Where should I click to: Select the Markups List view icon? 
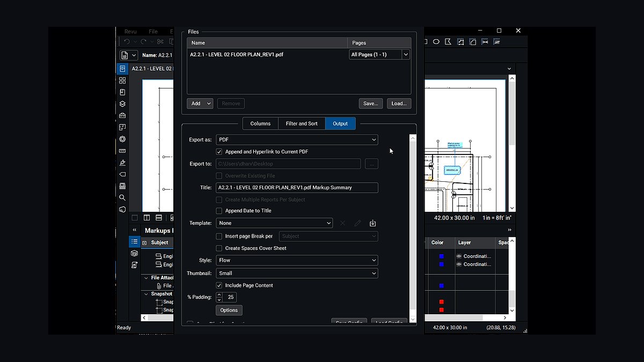pyautogui.click(x=134, y=242)
